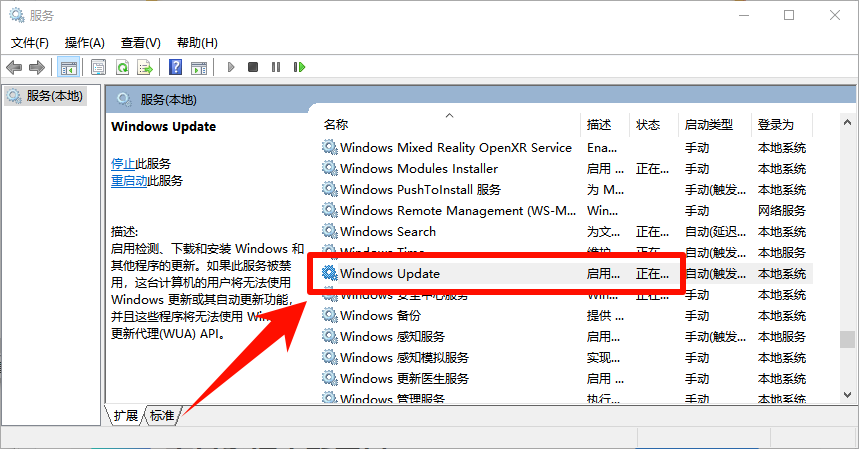Click gear icon beside Windows Search
This screenshot has width=859, height=449.
coord(329,231)
